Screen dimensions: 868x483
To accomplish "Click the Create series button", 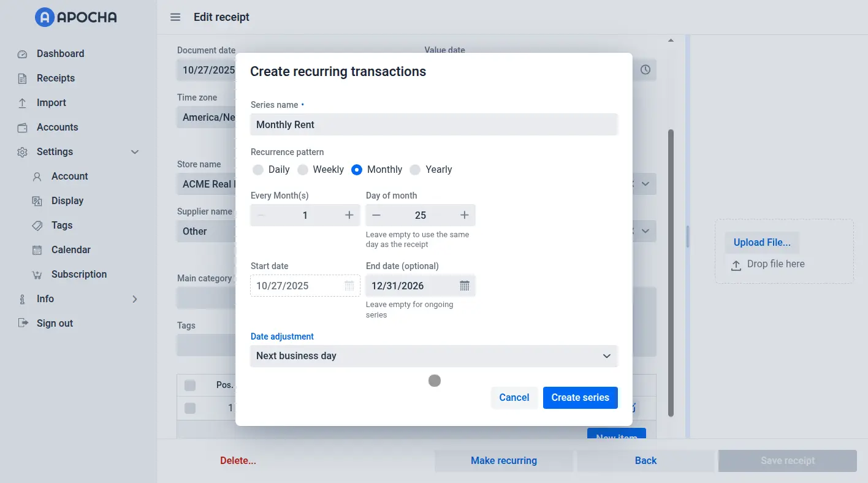I will point(580,398).
